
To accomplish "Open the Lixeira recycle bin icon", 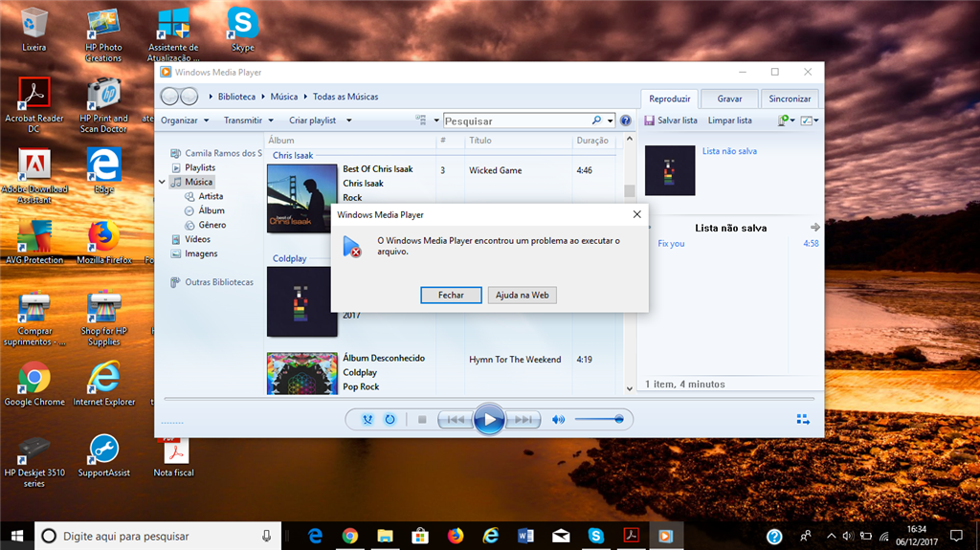I will (x=33, y=30).
